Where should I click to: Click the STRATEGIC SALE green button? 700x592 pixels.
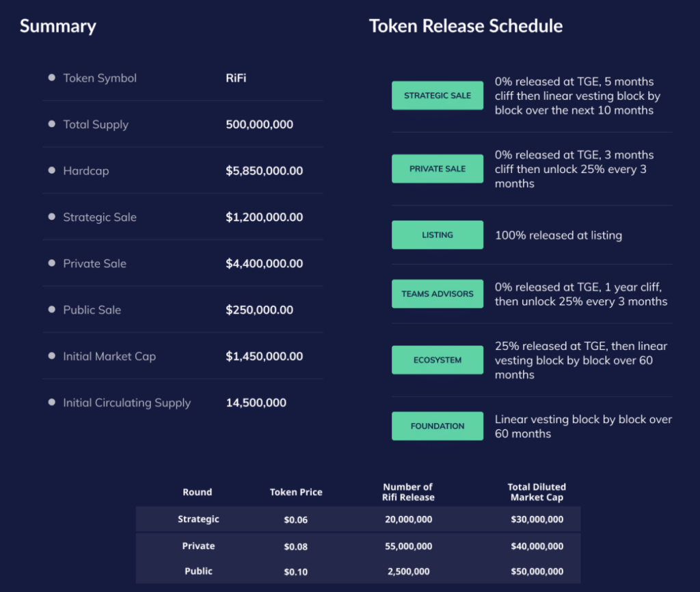pyautogui.click(x=437, y=96)
